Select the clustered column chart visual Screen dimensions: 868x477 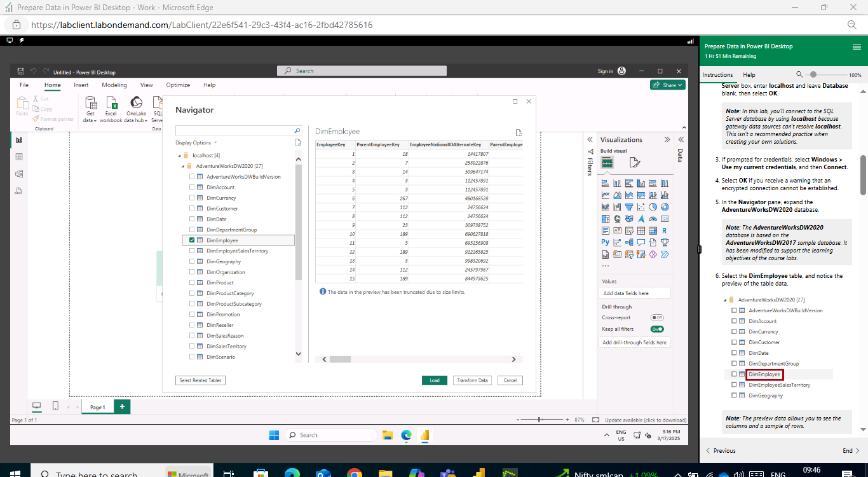(641, 183)
